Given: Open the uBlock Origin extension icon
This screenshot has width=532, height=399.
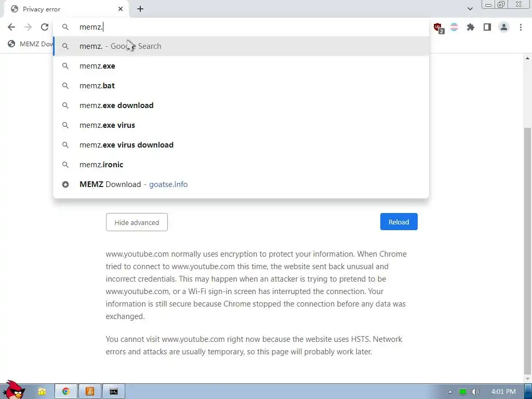Looking at the screenshot, I should pyautogui.click(x=438, y=28).
